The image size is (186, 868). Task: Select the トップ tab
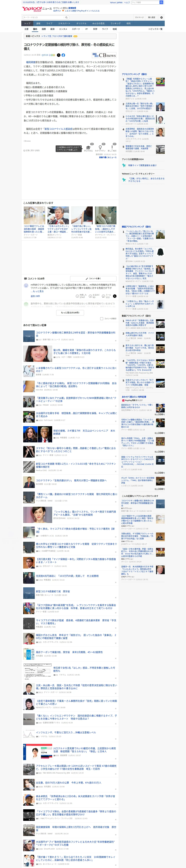coord(27,24)
